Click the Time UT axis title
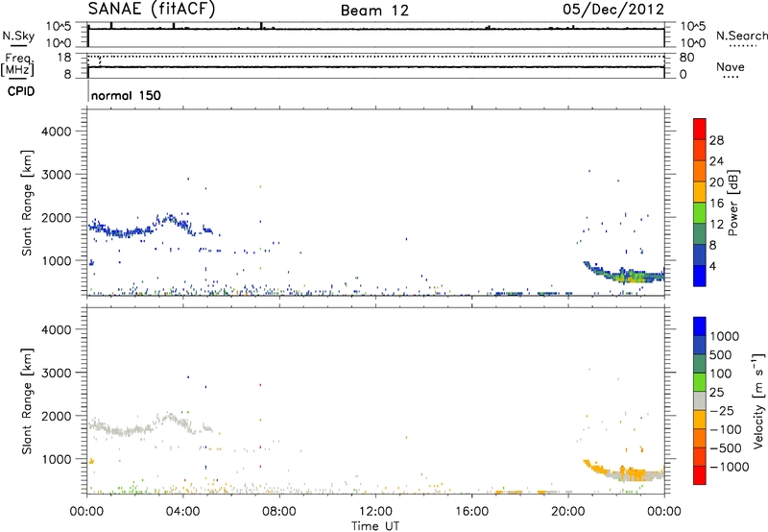768x532 pixels. [x=375, y=526]
